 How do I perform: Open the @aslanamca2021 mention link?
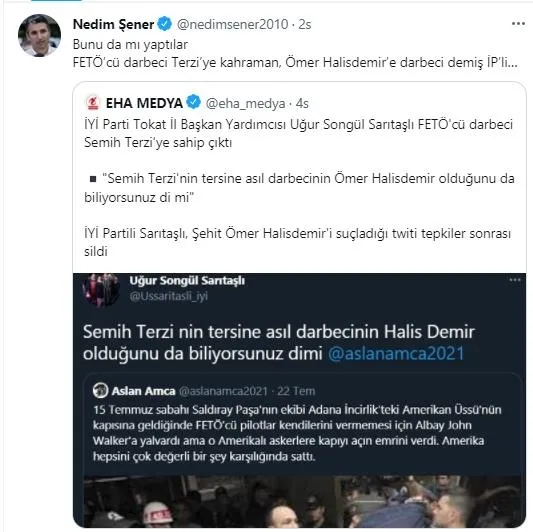(x=396, y=353)
